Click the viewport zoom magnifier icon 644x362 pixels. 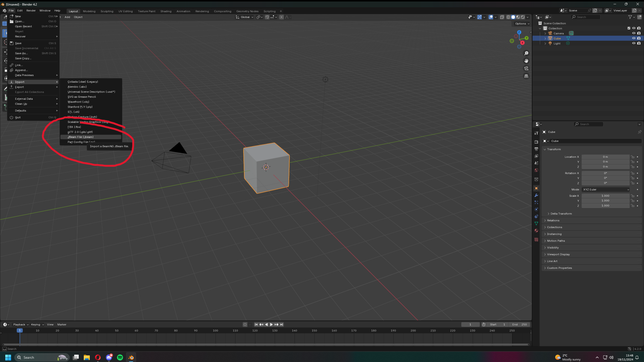click(526, 53)
